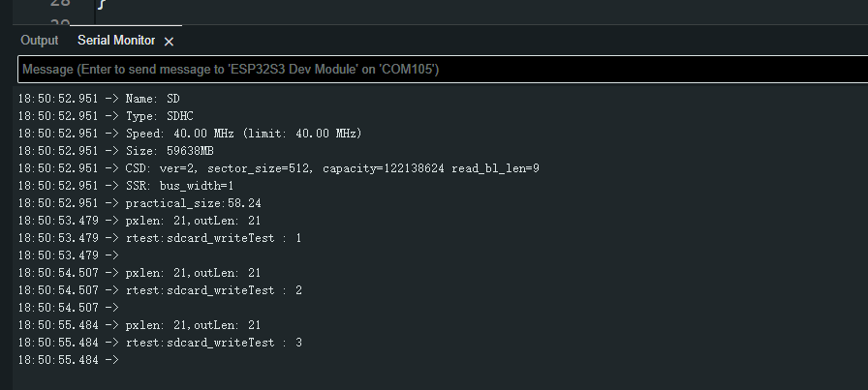868x390 pixels.
Task: Close the Serial Monitor tab
Action: point(169,42)
